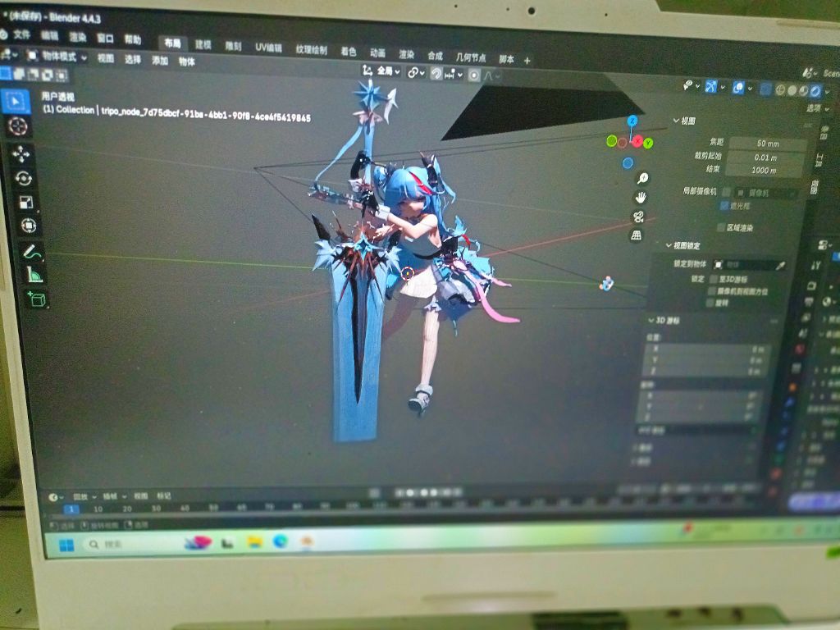Viewport: 840px width, 630px height.
Task: Click the 裁剪起始 0.01 m field
Action: (765, 157)
